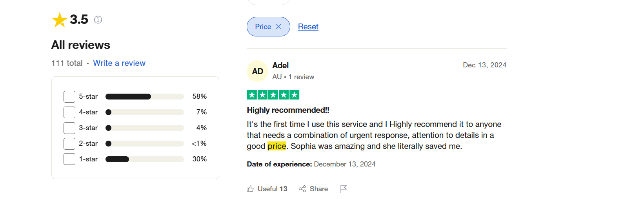Click the AD reviewer avatar
Viewport: 644px width, 199px height.
coord(257,71)
